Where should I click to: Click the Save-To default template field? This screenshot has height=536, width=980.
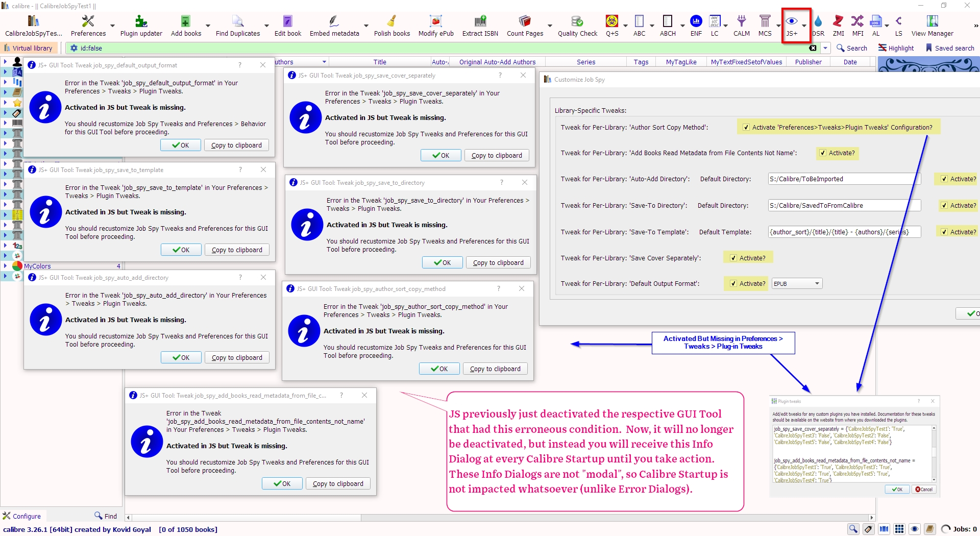click(x=844, y=232)
